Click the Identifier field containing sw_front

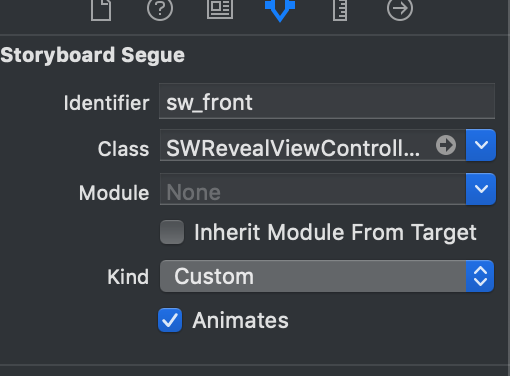coord(327,101)
